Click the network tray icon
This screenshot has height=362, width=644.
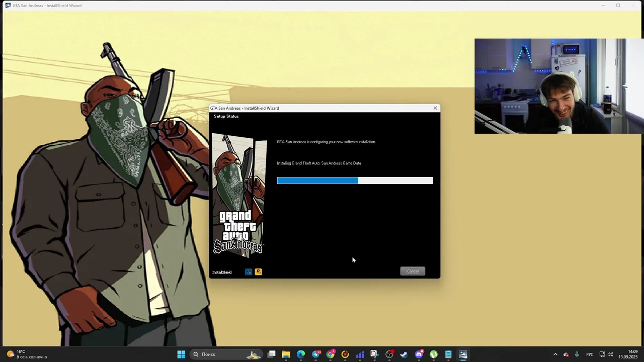pos(602,354)
